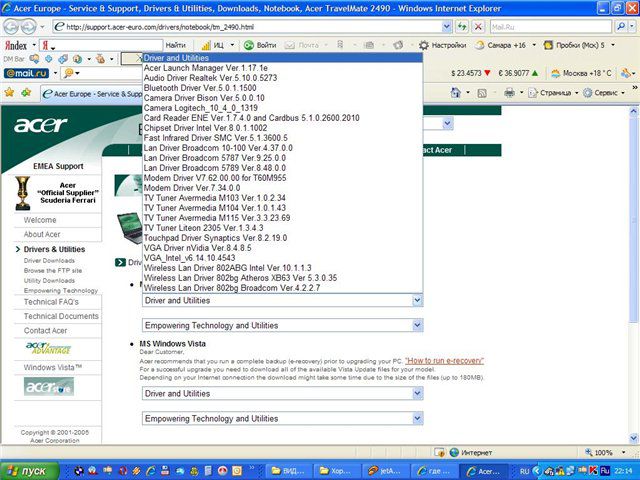Click the search magnifier icon beside Mail.Ru box
Screen dimensions: 640x480
(621, 27)
